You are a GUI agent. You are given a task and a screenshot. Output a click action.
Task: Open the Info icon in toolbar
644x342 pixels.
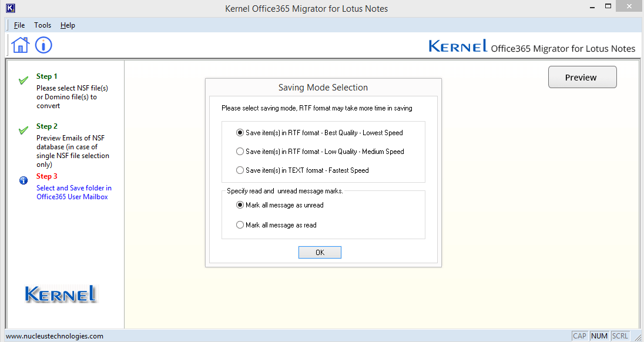43,45
